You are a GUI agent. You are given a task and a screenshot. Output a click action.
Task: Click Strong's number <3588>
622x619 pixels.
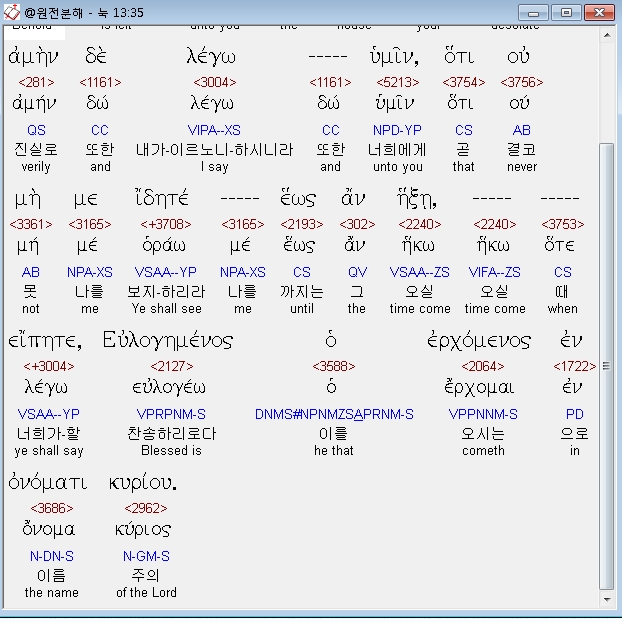[334, 366]
